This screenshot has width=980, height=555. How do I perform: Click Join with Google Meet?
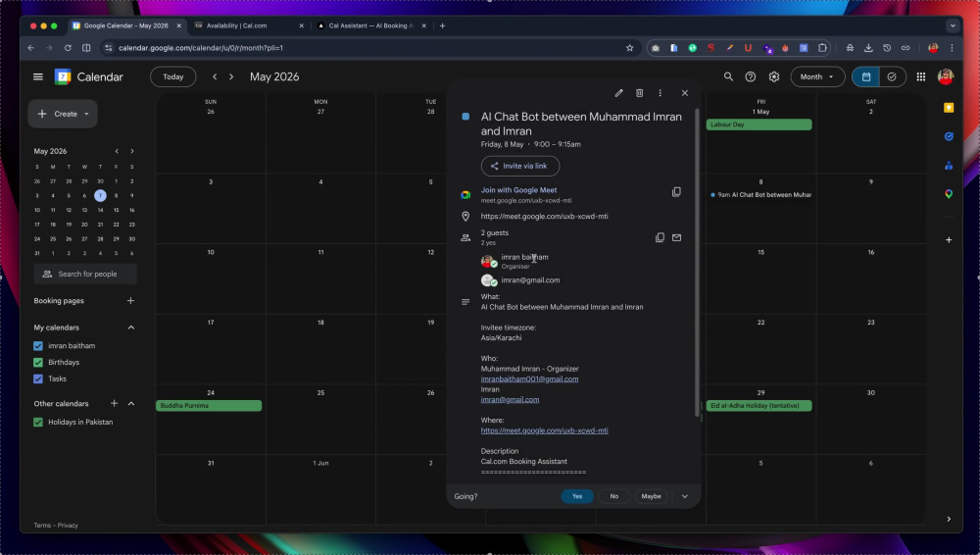tap(518, 190)
